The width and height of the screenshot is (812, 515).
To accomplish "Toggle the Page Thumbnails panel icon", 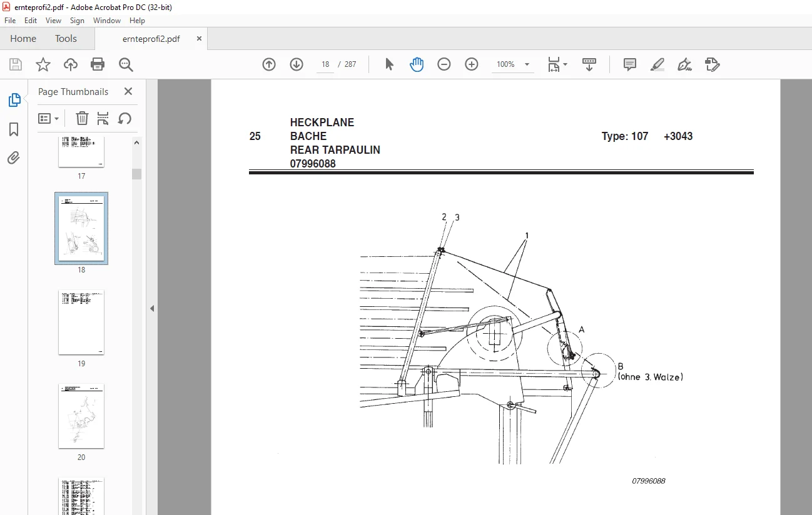I will pyautogui.click(x=14, y=100).
